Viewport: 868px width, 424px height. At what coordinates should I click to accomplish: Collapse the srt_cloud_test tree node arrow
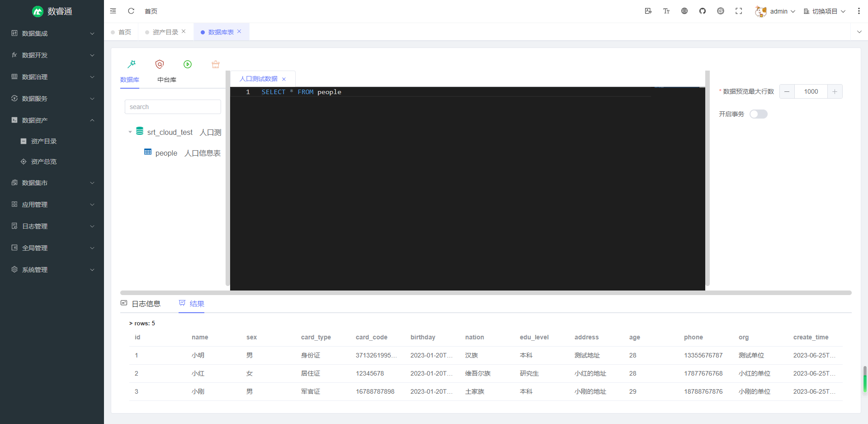pyautogui.click(x=130, y=132)
